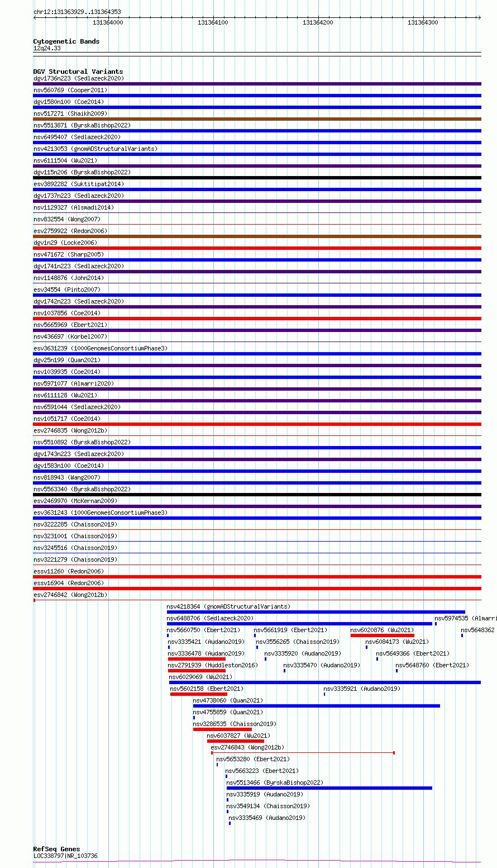Image resolution: width=497 pixels, height=868 pixels.
Task: Click nsv818943 (Wang2007) variant label
Action: point(67,477)
